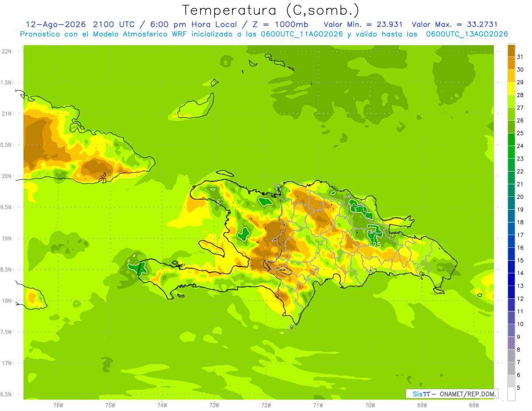Click the legend value "31"

point(520,57)
